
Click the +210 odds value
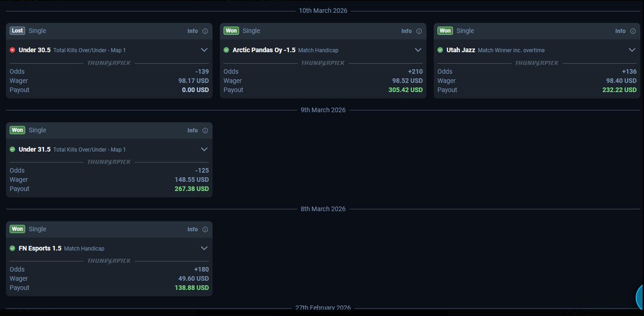415,71
